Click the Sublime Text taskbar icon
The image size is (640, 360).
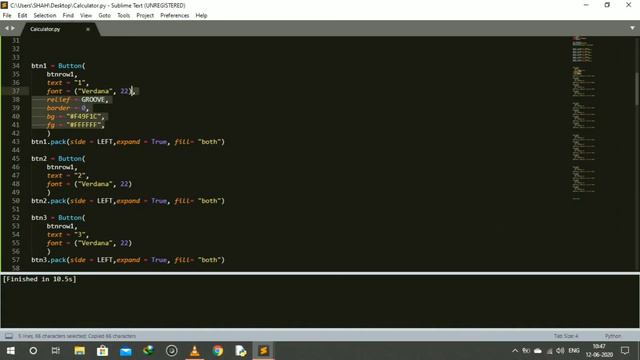(x=264, y=351)
